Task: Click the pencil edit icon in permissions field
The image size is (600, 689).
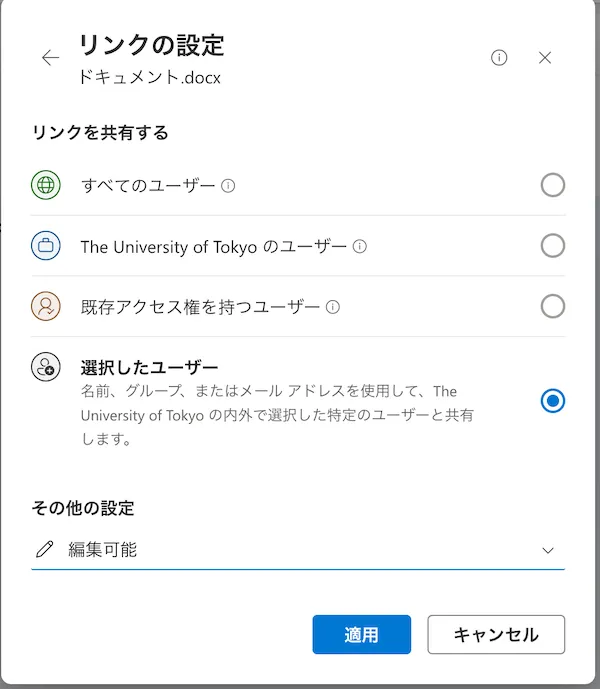Action: 44,549
